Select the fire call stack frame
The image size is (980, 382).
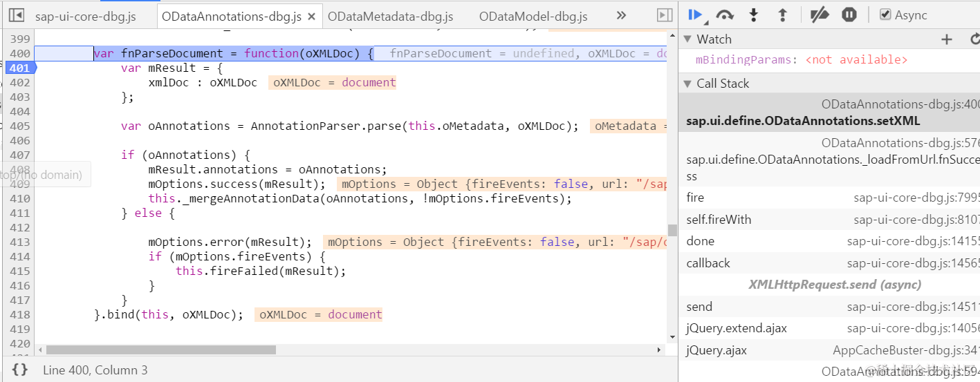[829, 198]
